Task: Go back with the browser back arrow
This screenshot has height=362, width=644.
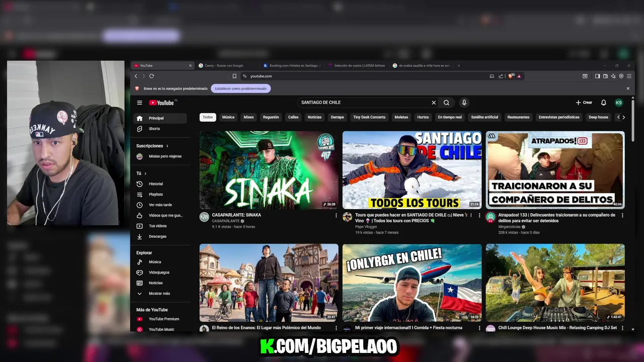Action: coord(136,76)
